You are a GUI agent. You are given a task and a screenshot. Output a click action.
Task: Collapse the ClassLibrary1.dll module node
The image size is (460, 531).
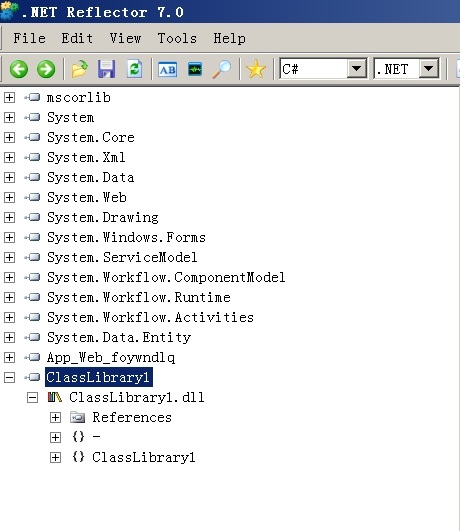click(32, 397)
